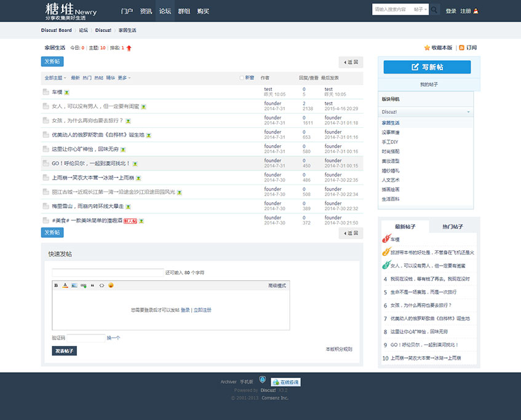Open the 门户 navigation menu item

127,11
